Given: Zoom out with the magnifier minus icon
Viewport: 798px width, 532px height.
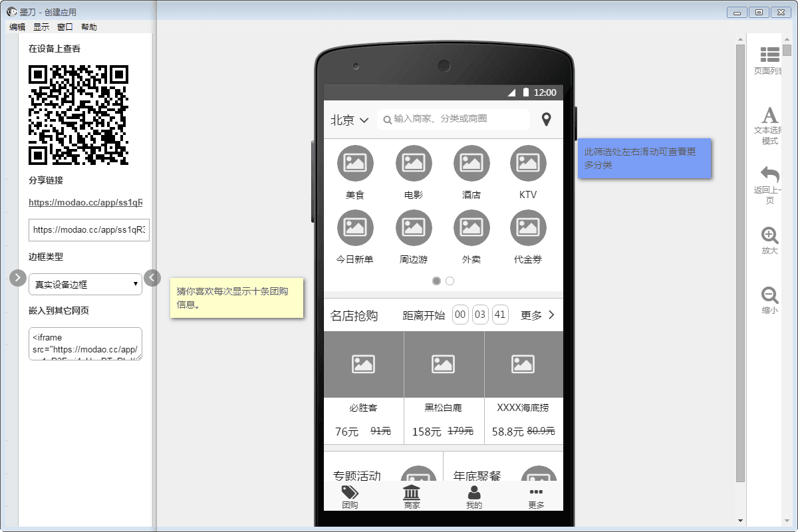Looking at the screenshot, I should (x=769, y=295).
